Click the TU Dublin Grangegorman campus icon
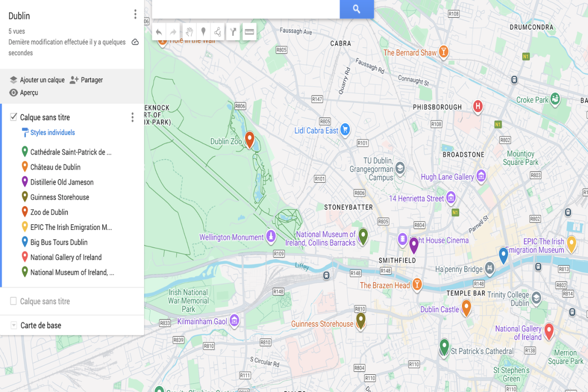 (x=400, y=169)
